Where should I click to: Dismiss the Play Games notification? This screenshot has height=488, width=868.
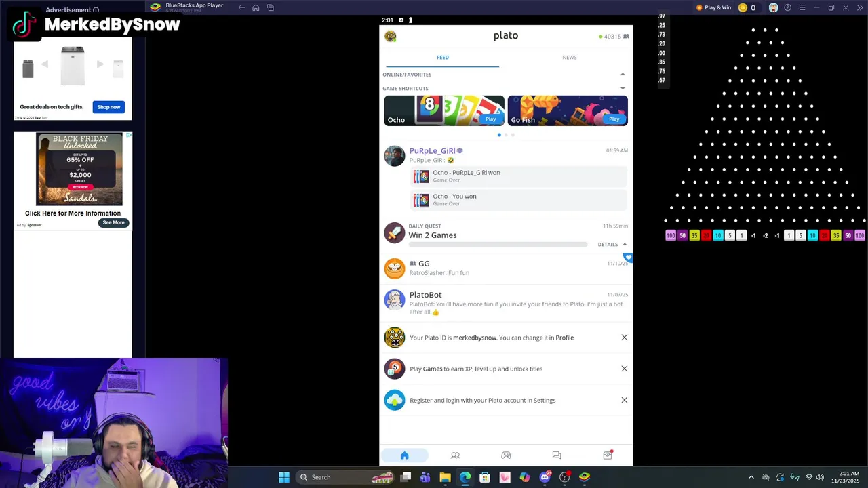tap(625, 369)
